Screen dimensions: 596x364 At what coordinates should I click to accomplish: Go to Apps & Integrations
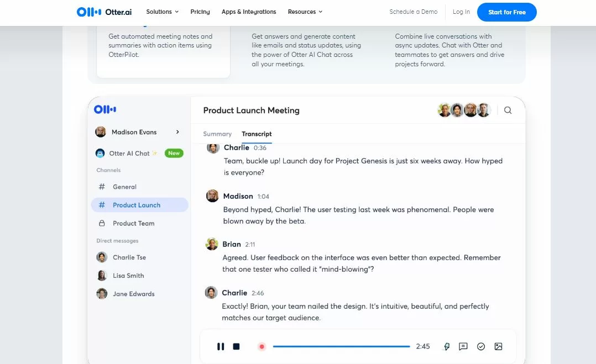249,12
